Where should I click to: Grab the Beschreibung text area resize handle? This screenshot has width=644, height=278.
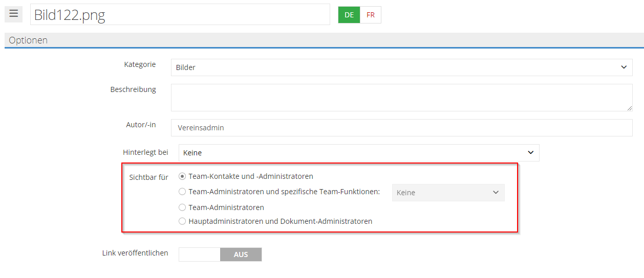pos(629,108)
